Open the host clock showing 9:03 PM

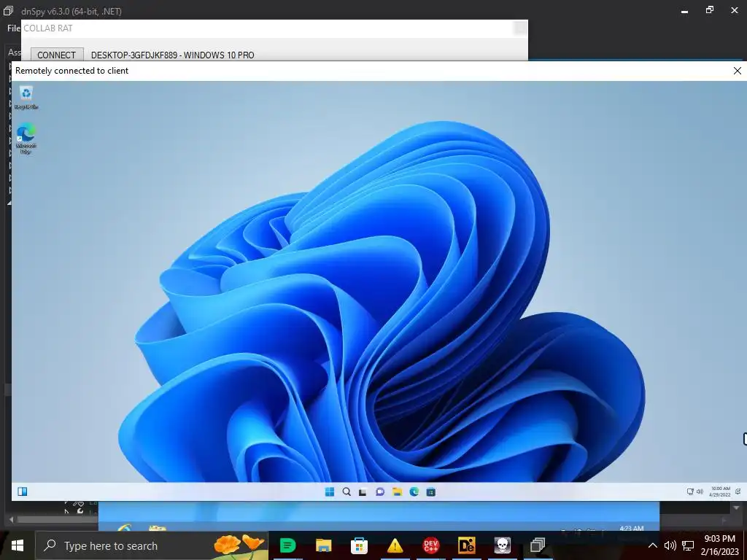pyautogui.click(x=719, y=545)
